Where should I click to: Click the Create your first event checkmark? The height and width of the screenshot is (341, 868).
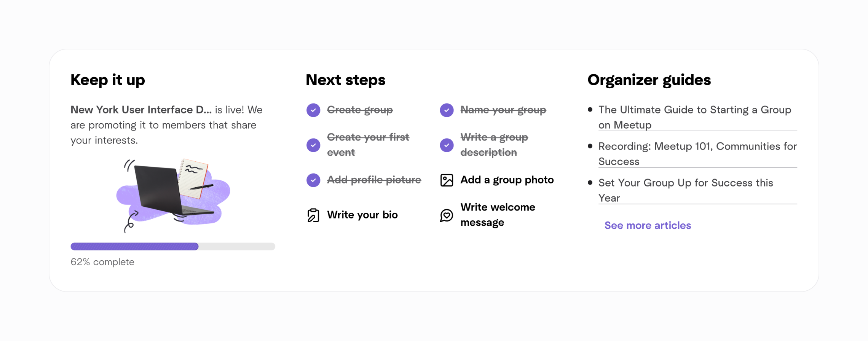coord(313,145)
